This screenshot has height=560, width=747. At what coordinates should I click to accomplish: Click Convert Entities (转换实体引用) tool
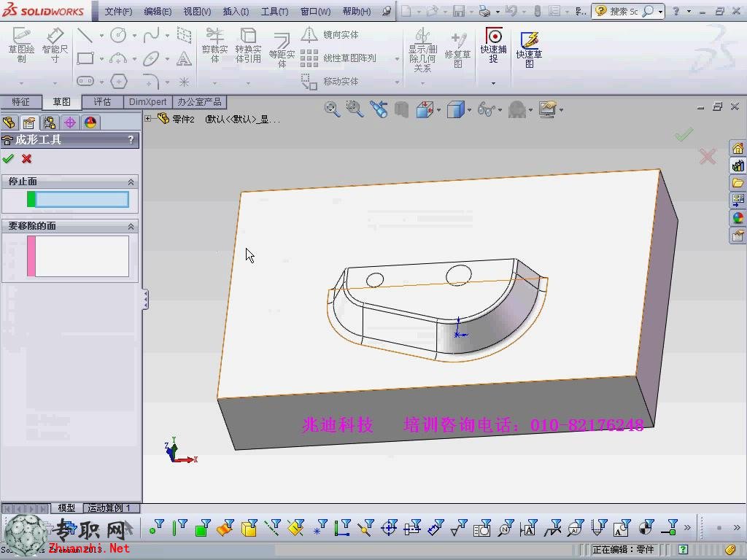point(248,44)
